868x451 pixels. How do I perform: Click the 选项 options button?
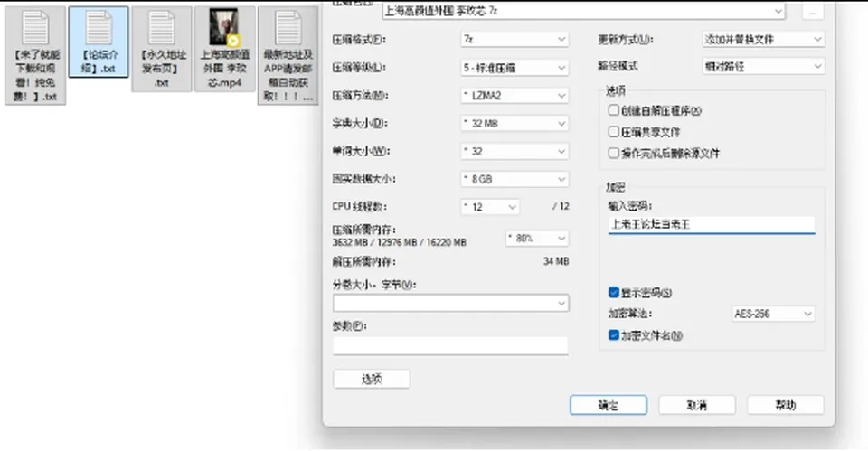point(372,379)
